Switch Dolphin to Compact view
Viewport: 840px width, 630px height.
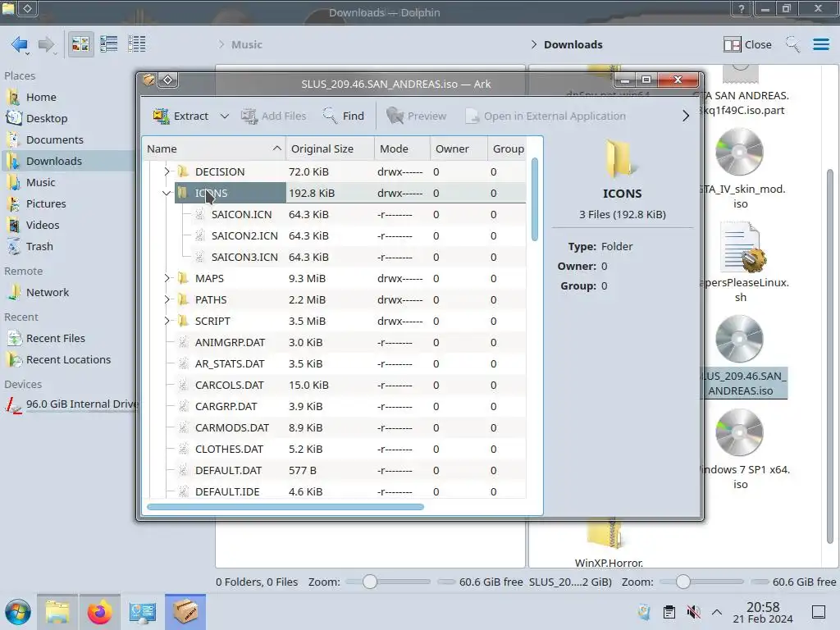coord(109,44)
